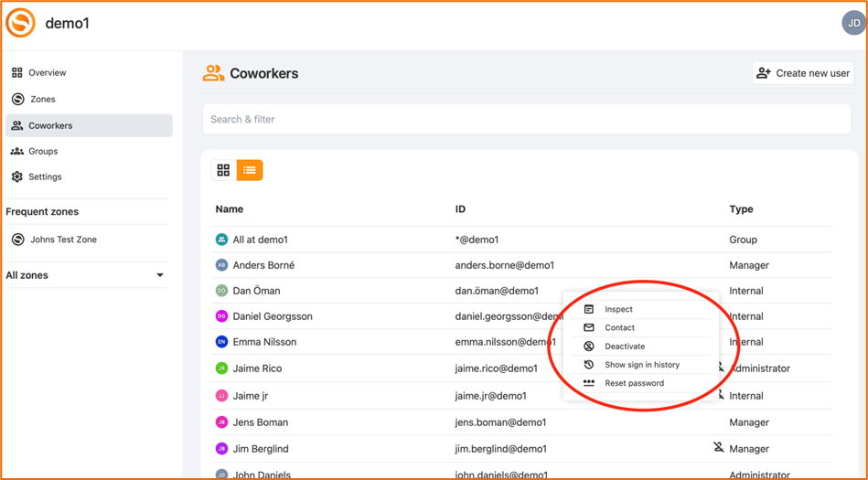Screen dimensions: 868x480
Task: Go to Zones in the sidebar
Action: 42,99
